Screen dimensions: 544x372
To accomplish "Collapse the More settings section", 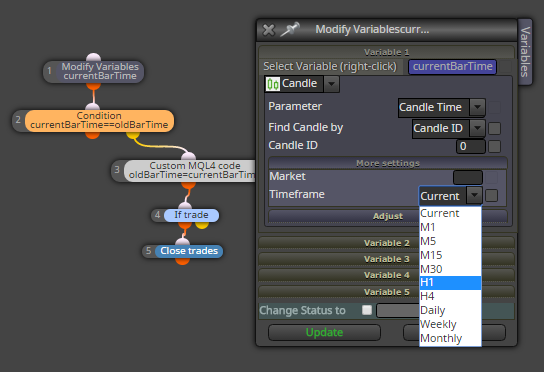I will [x=388, y=163].
